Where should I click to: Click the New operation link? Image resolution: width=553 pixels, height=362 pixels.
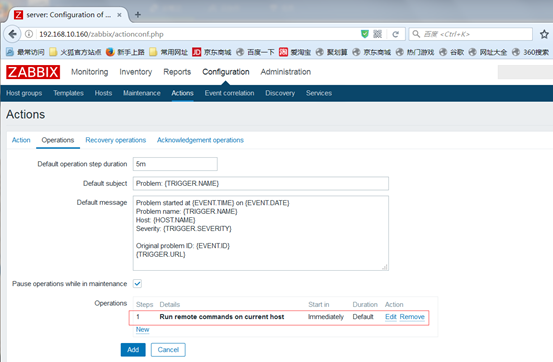coord(142,330)
